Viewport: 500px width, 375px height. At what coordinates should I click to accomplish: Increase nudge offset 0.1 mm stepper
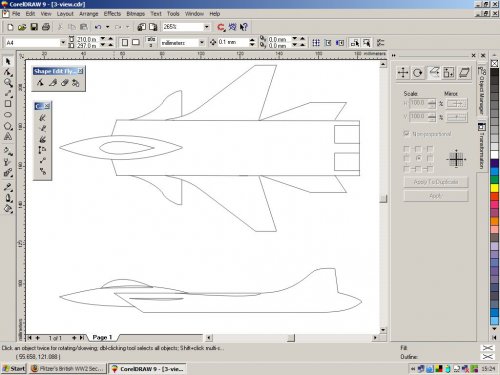[x=252, y=40]
